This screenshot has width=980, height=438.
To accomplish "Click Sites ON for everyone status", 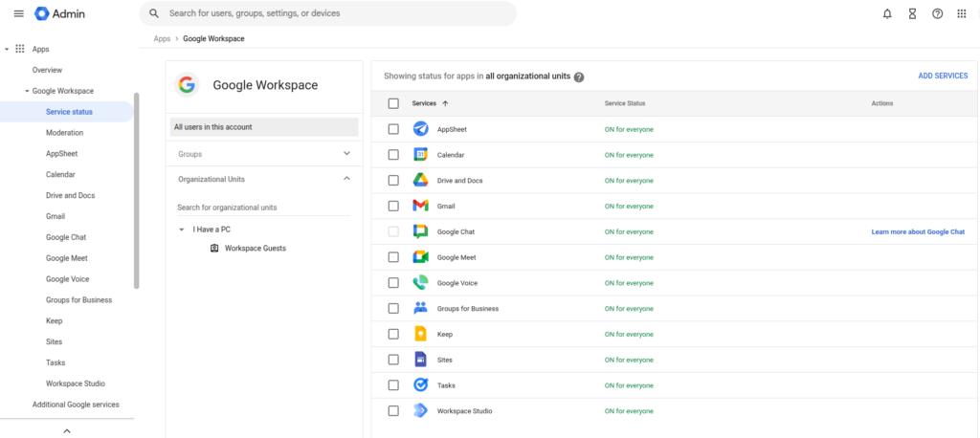I will tap(629, 360).
